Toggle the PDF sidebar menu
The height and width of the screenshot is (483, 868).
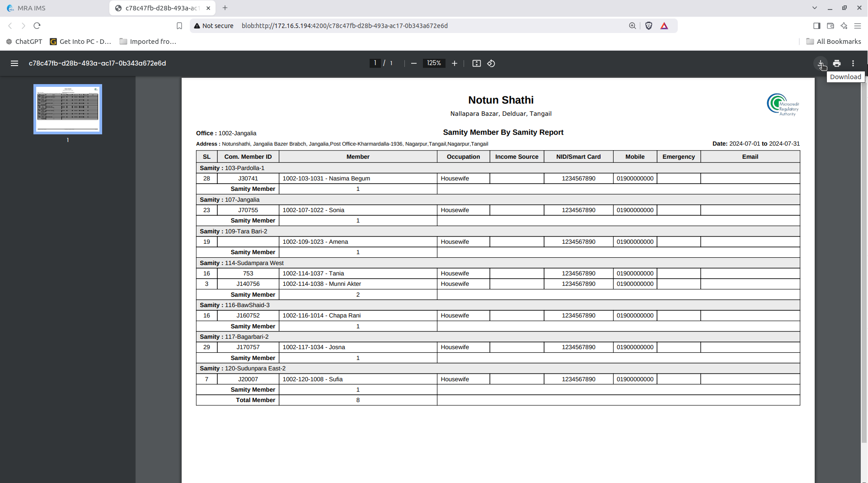click(14, 63)
